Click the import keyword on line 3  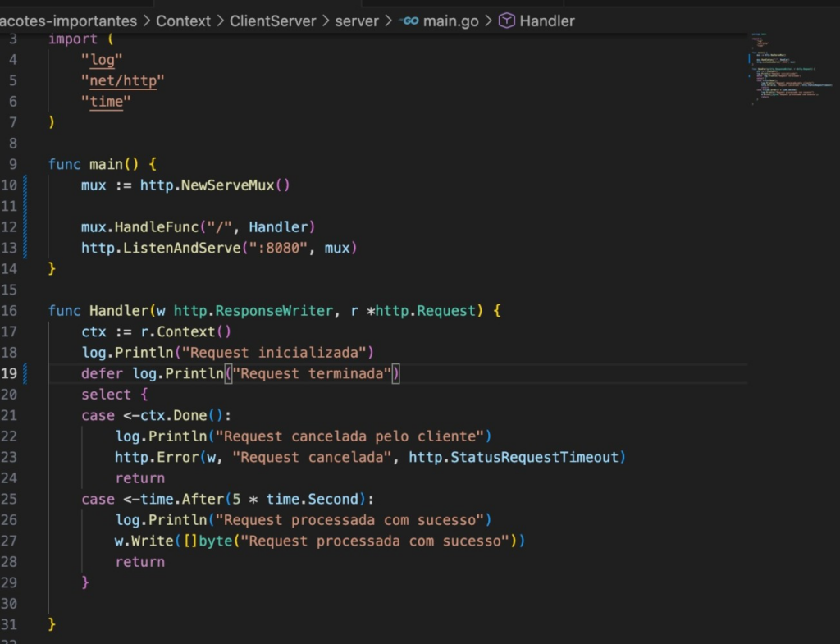pyautogui.click(x=73, y=39)
